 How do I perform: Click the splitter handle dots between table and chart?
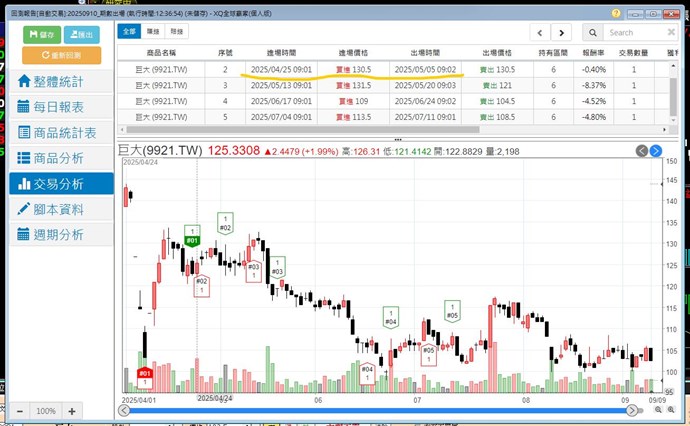click(x=398, y=140)
